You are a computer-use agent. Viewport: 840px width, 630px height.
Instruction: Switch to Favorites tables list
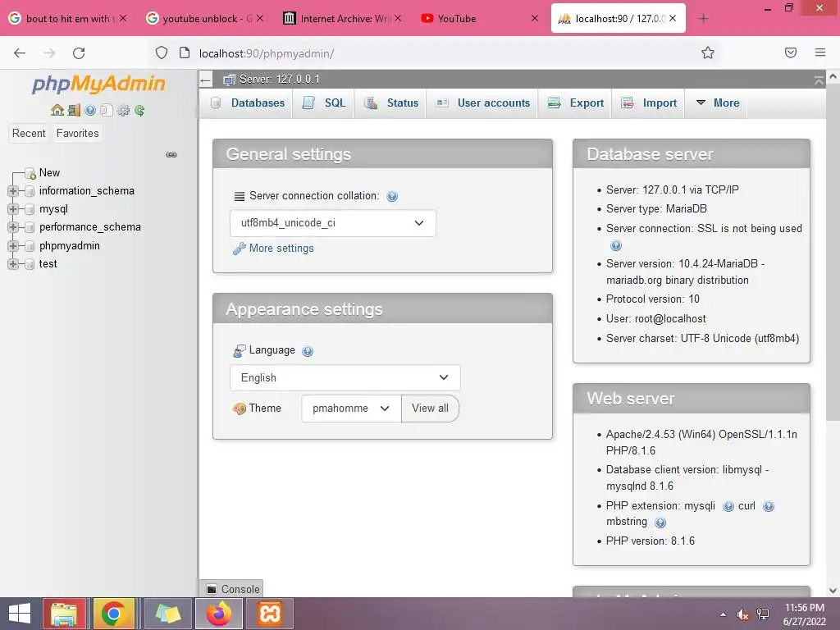[x=78, y=134]
